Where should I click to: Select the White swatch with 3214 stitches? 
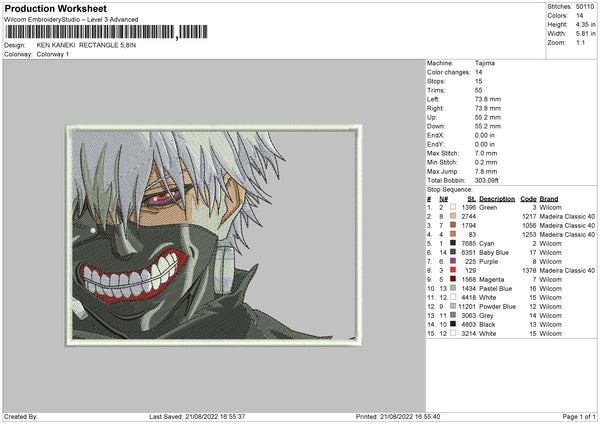[x=453, y=333]
